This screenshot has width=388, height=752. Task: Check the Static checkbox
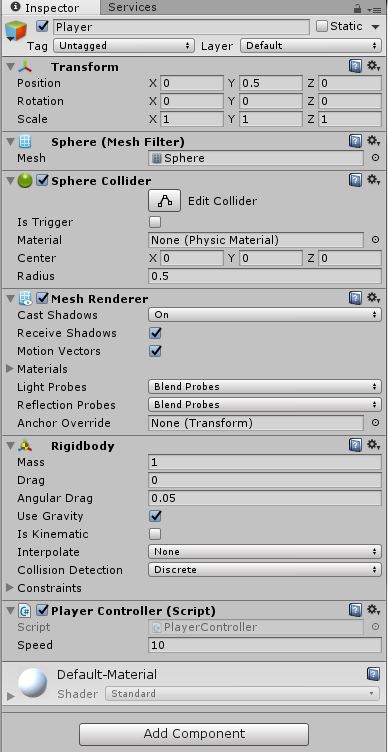322,26
